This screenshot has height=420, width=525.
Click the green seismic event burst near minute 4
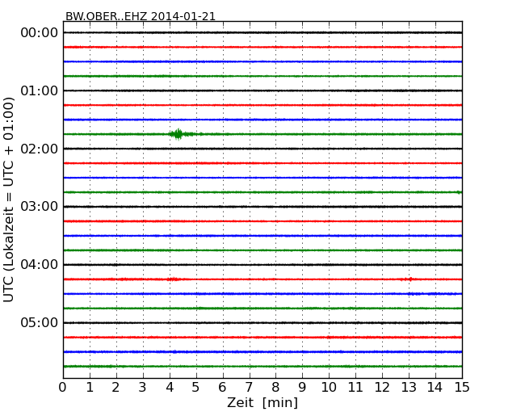[183, 134]
